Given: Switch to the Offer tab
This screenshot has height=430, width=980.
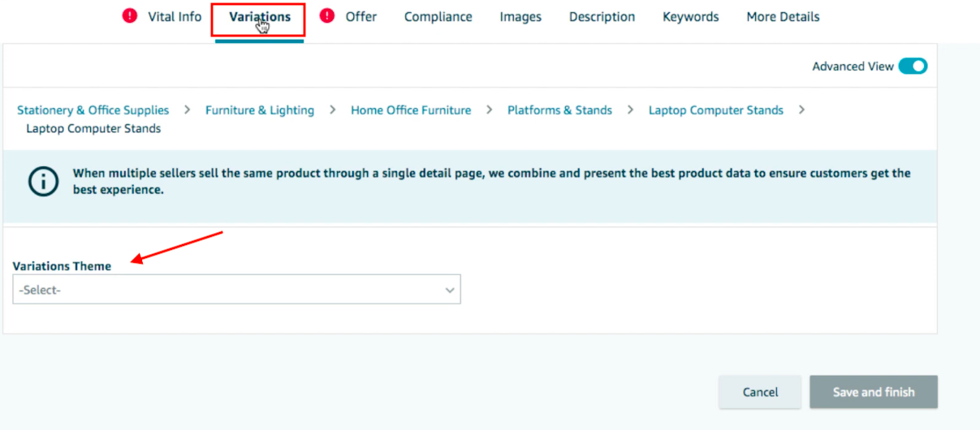Looking at the screenshot, I should (x=361, y=16).
